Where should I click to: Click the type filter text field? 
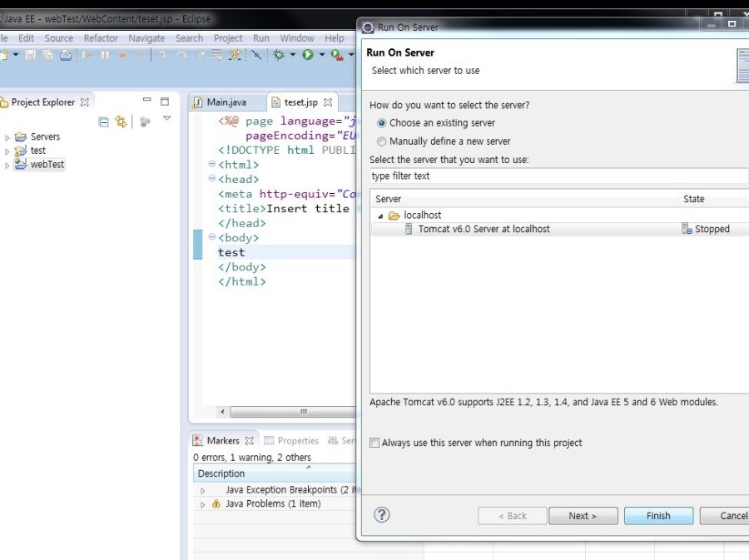coord(559,176)
